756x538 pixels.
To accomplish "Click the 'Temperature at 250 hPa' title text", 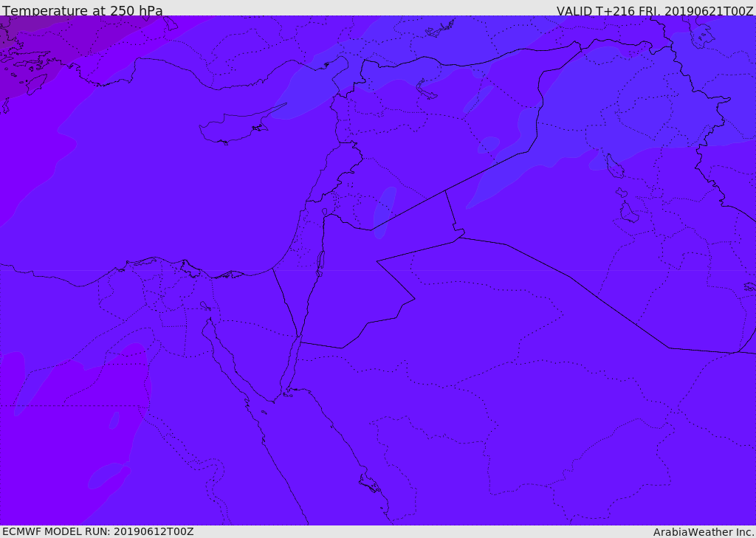I will [x=83, y=10].
